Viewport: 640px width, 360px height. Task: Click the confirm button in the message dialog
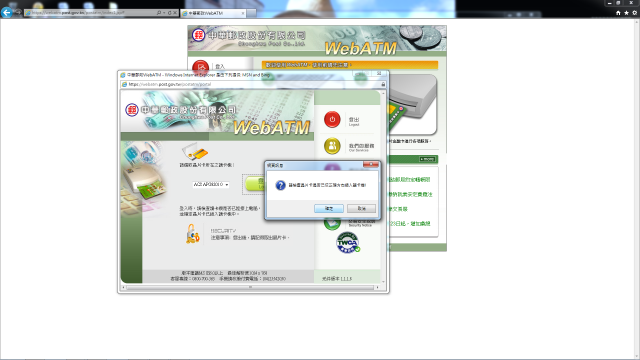(x=329, y=208)
